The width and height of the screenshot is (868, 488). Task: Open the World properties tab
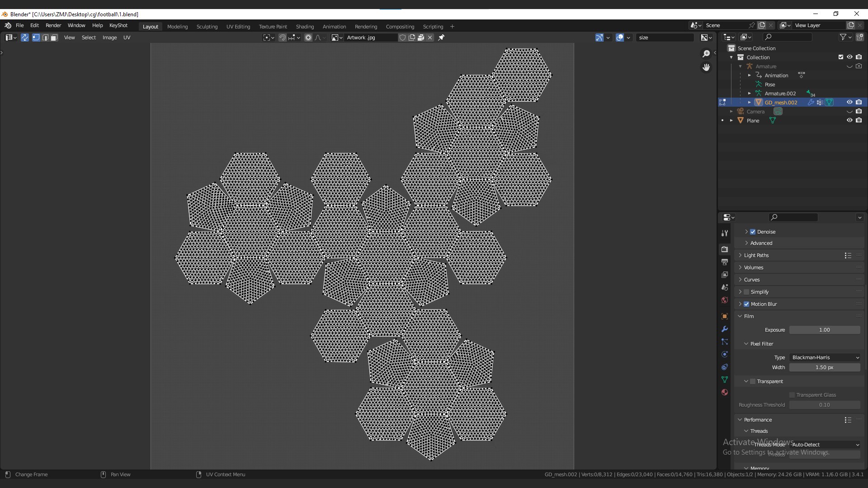tap(725, 300)
